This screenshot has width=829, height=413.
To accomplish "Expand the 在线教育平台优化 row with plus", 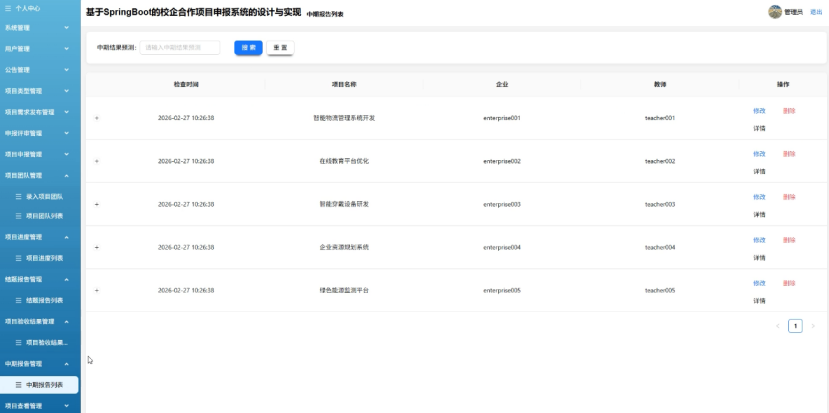I will pos(97,161).
